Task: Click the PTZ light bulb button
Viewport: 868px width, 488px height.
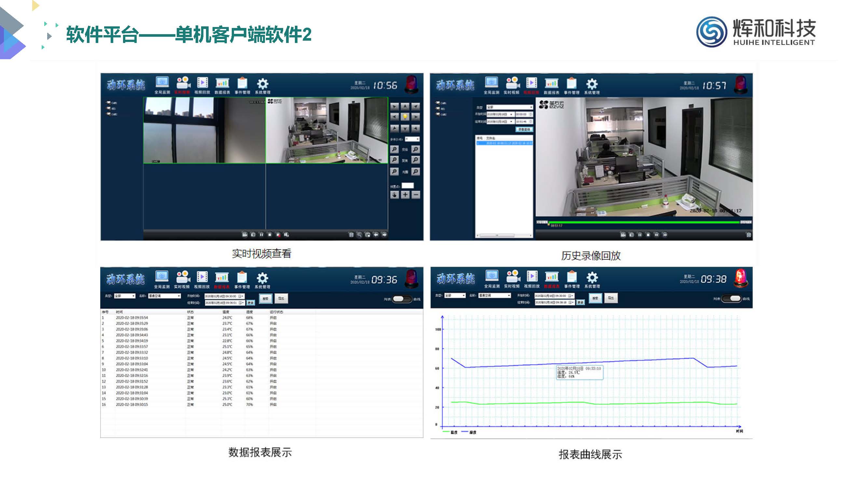Action: click(405, 117)
